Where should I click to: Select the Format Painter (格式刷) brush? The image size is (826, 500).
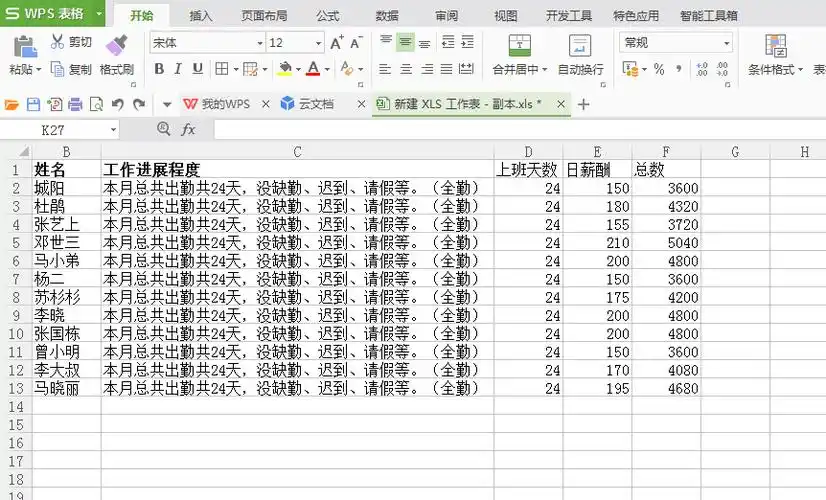[x=116, y=45]
